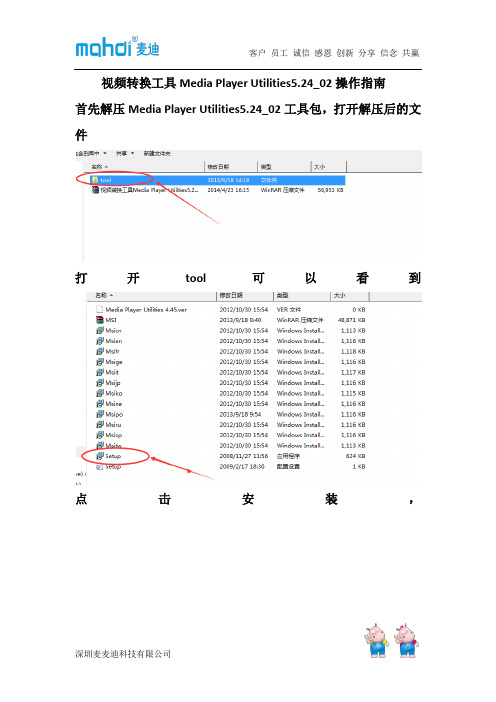This screenshot has width=496, height=702.
Task: Select the Setup configuration settings file
Action: pos(231,467)
